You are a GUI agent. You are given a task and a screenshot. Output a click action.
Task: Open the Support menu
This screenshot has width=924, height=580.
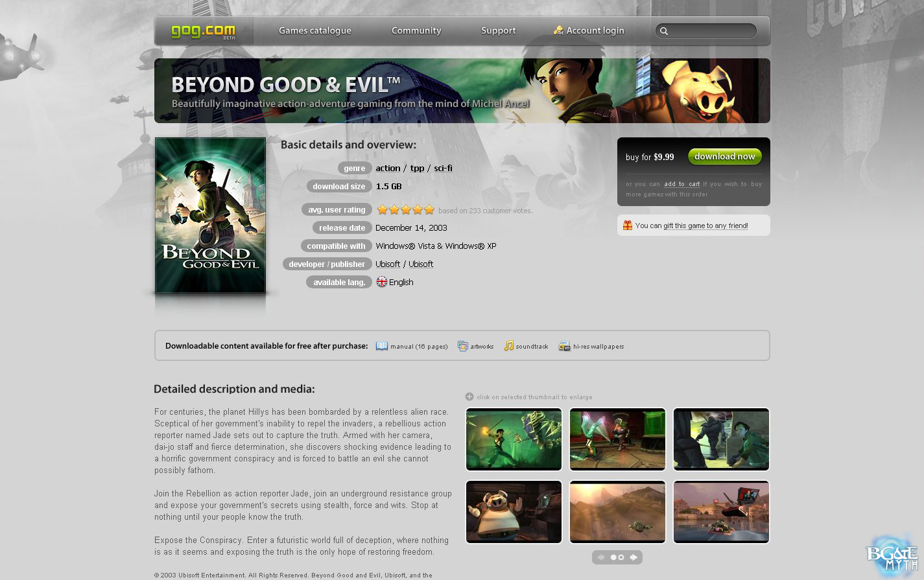pos(498,30)
